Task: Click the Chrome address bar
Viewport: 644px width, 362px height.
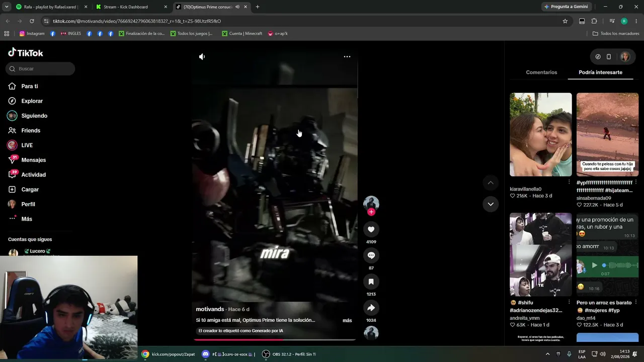Action: [302, 21]
